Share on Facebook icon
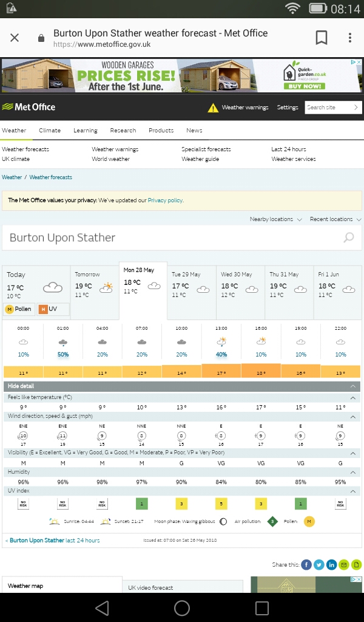364x622 pixels. [x=306, y=564]
